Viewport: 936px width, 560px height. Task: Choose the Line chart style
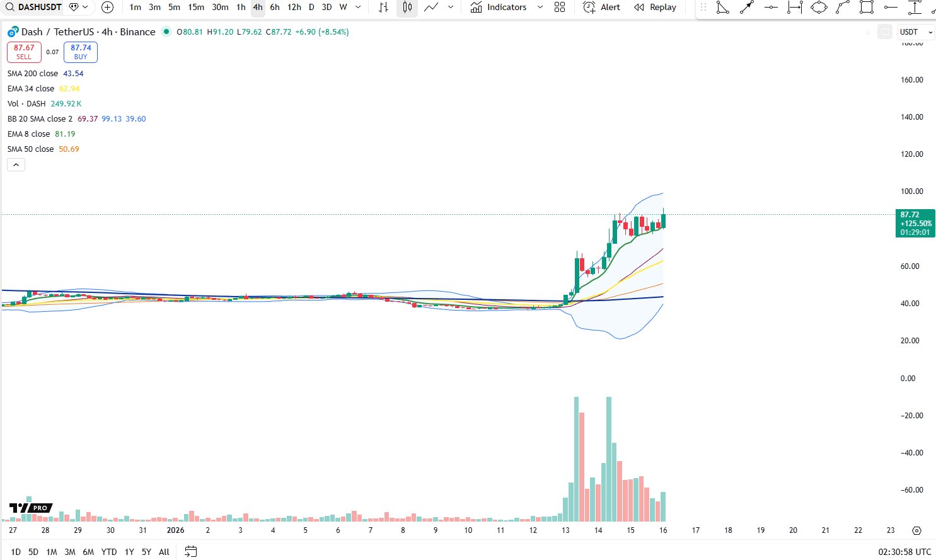(432, 7)
